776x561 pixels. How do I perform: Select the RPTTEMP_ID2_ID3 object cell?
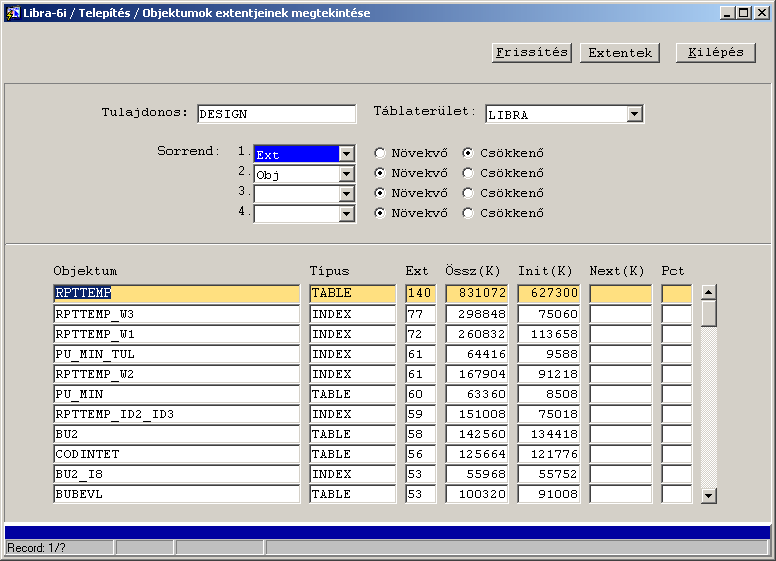tap(177, 414)
